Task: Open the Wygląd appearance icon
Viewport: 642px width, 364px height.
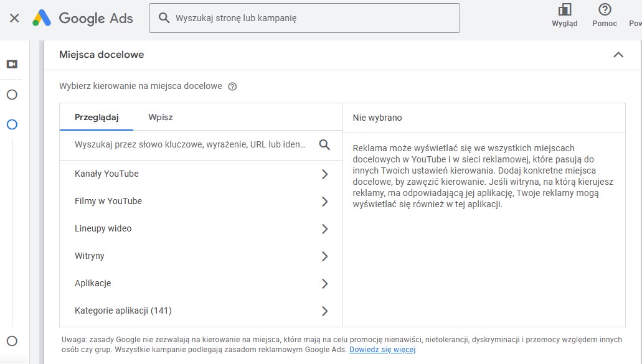Action: pos(564,11)
